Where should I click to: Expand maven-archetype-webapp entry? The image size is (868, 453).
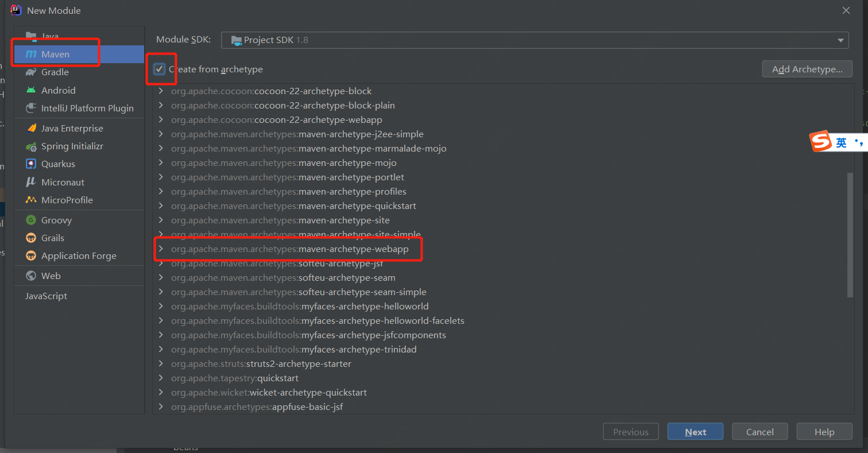[x=161, y=249]
